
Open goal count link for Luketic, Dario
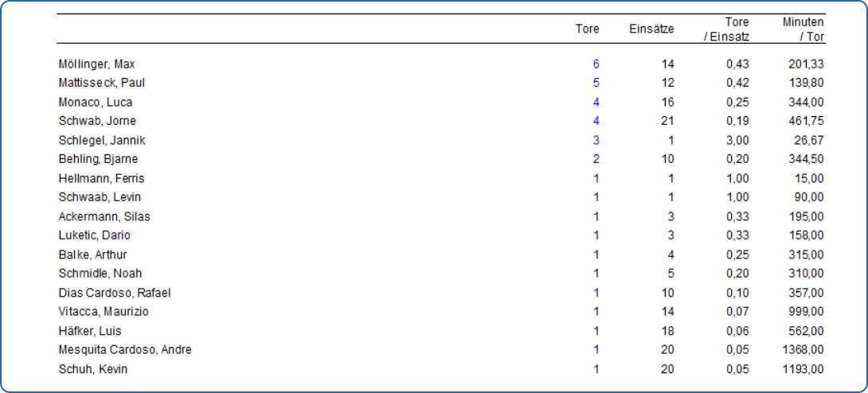coord(596,235)
